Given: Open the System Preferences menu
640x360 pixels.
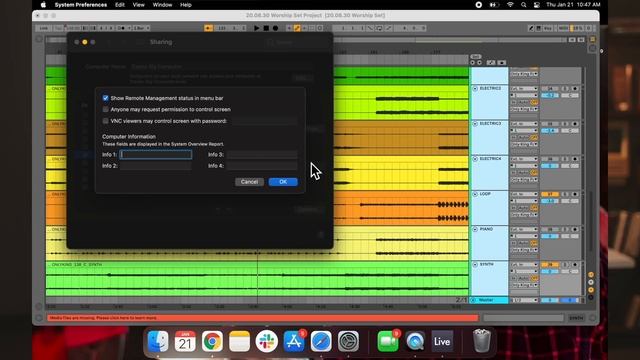Looking at the screenshot, I should coord(80,5).
